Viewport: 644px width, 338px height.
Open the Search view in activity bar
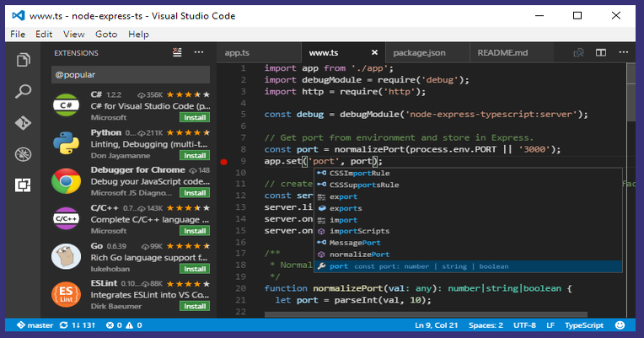[x=23, y=91]
